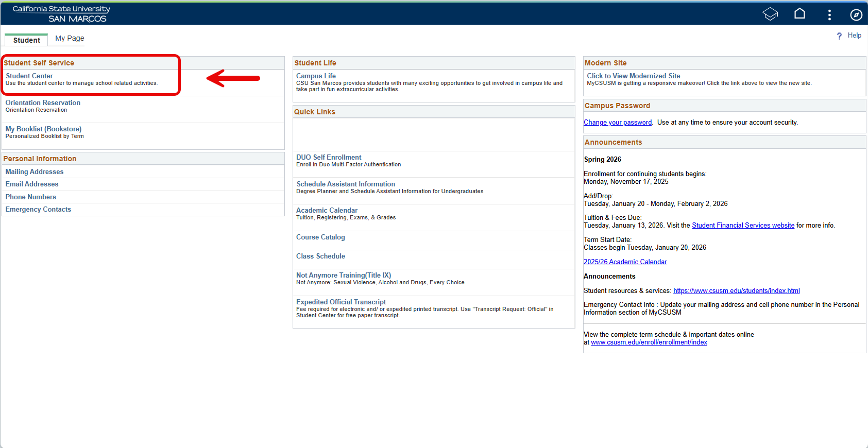Open Not Anymore Training(Title IX)
Screen dimensions: 868x448
[x=344, y=275]
